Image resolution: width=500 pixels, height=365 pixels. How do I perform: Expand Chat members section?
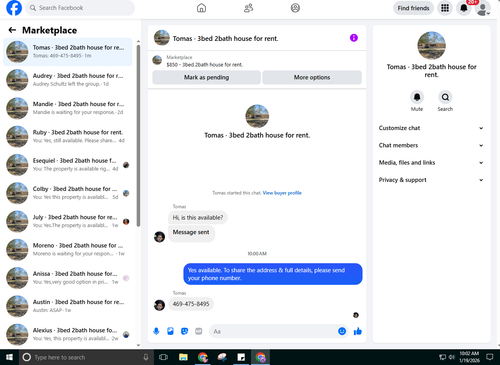431,145
